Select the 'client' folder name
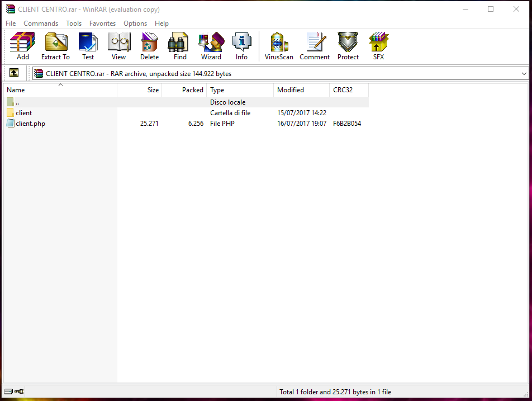 (23, 113)
